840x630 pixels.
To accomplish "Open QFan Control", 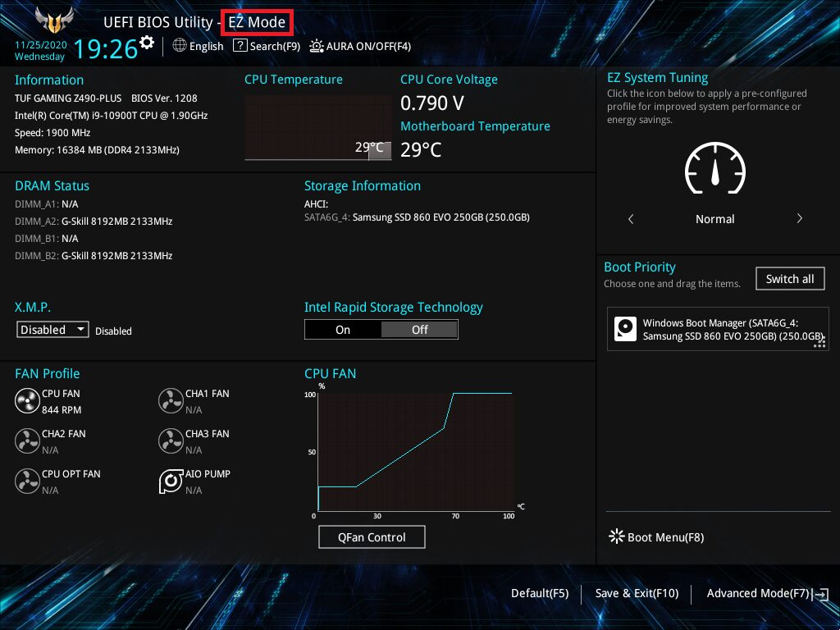I will [372, 536].
